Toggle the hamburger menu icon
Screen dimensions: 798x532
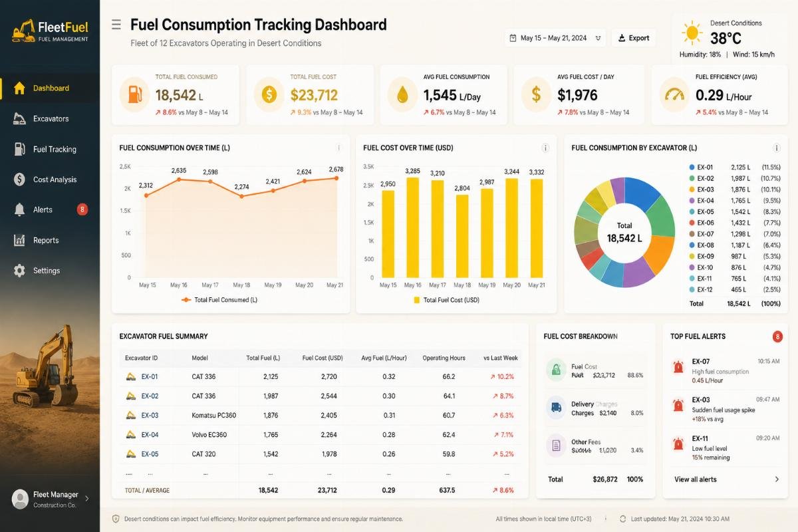click(x=116, y=25)
